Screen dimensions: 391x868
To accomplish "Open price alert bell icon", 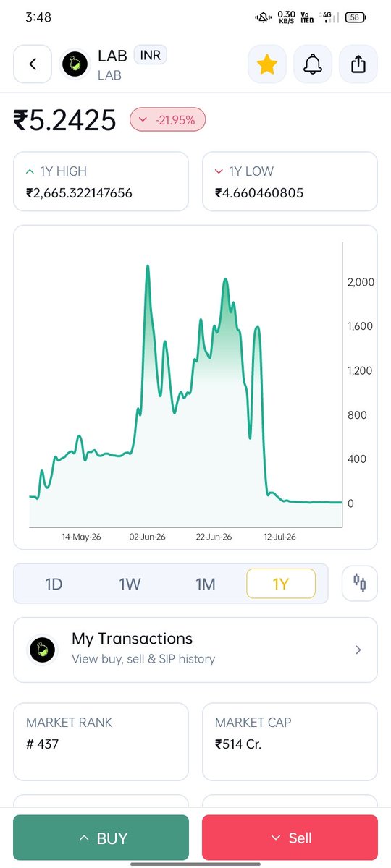I will pos(313,64).
